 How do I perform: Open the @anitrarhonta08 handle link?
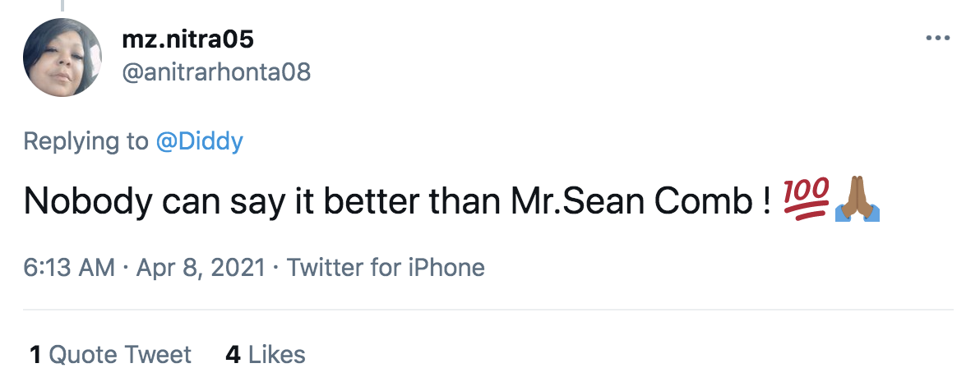(x=215, y=72)
